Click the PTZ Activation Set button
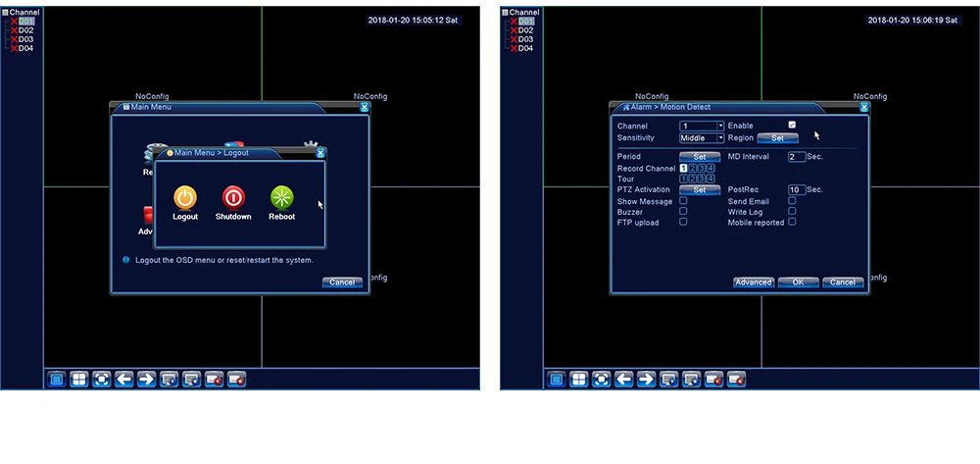Viewport: 980px width, 464px height. pos(700,189)
